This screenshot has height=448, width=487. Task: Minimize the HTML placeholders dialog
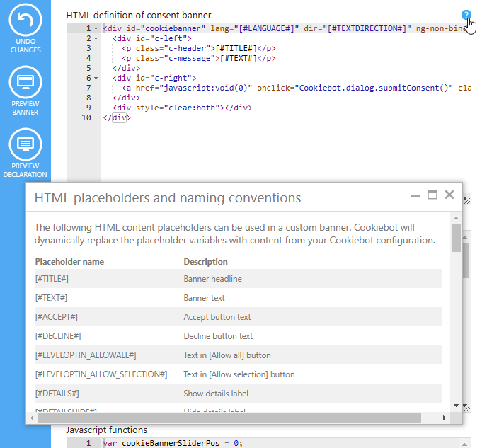click(x=416, y=195)
